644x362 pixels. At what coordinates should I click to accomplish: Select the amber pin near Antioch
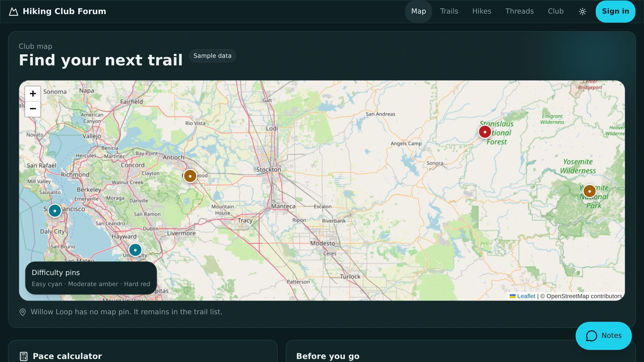(x=190, y=176)
